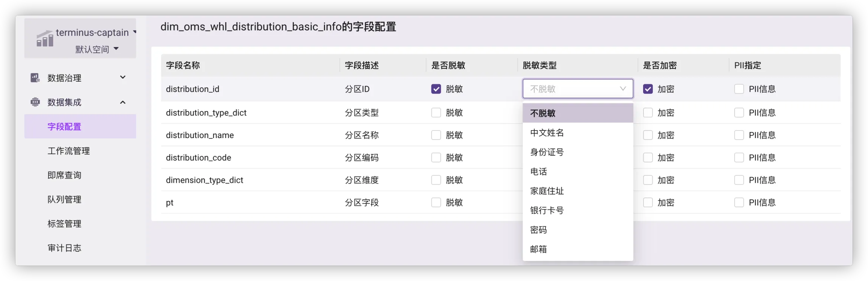Enable PII信息 checkbox for distribution_id
This screenshot has width=868, height=281.
coord(739,89)
